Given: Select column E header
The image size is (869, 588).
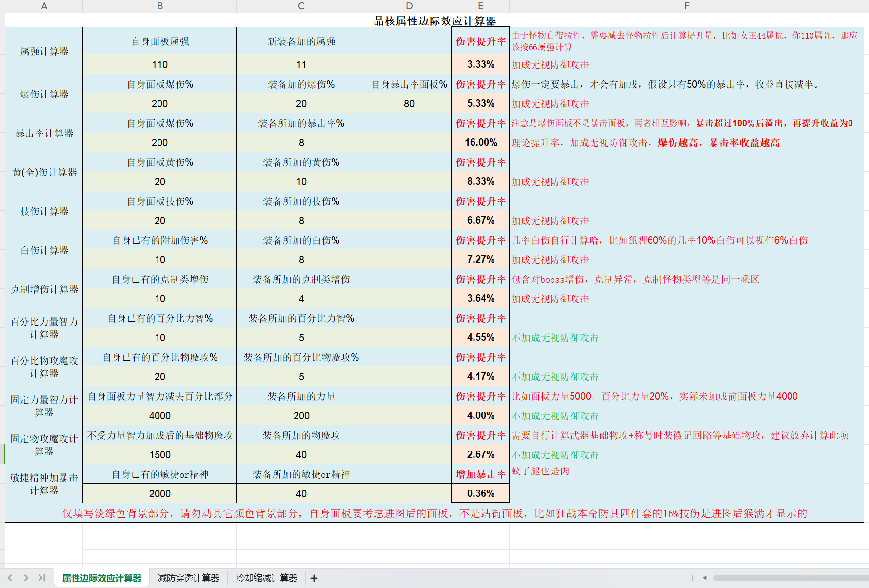Looking at the screenshot, I should (x=480, y=6).
